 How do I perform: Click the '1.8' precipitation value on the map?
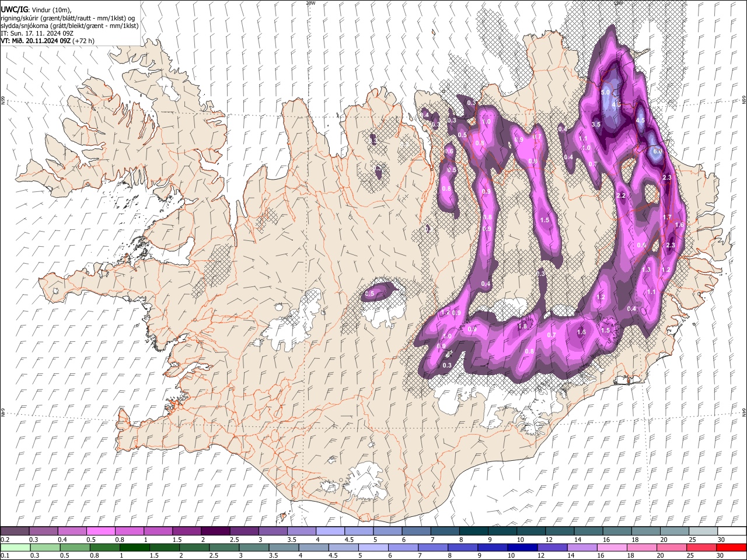(522, 326)
